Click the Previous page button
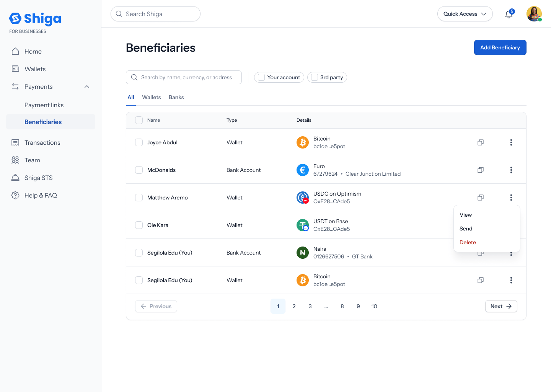Screen dimensions: 551x392 click(x=156, y=306)
